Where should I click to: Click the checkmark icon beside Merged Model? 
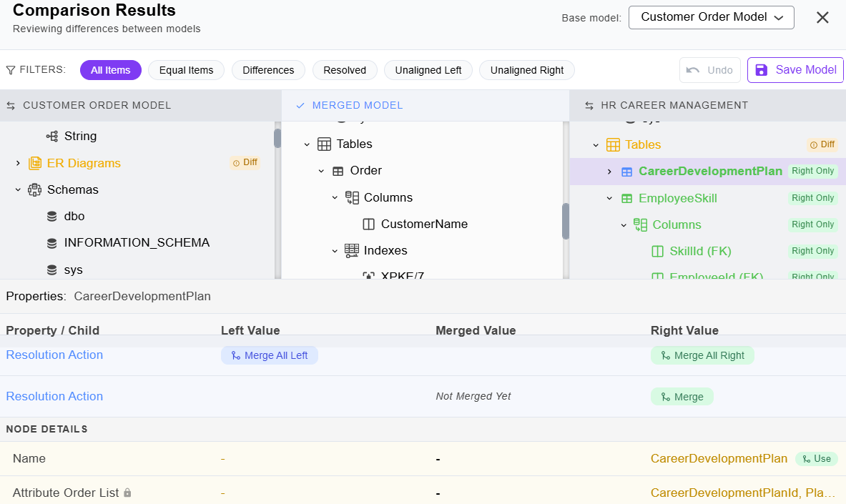pyautogui.click(x=300, y=106)
